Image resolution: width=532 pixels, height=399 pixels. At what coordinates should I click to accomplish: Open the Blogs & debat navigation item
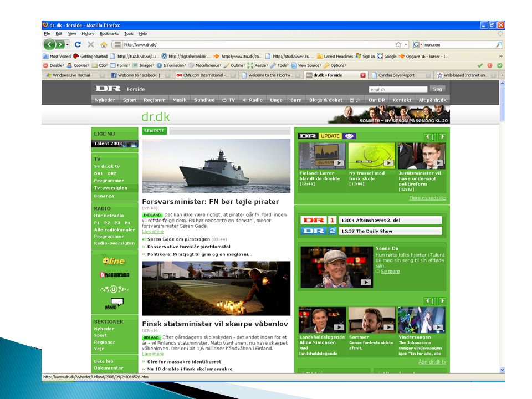pos(326,100)
